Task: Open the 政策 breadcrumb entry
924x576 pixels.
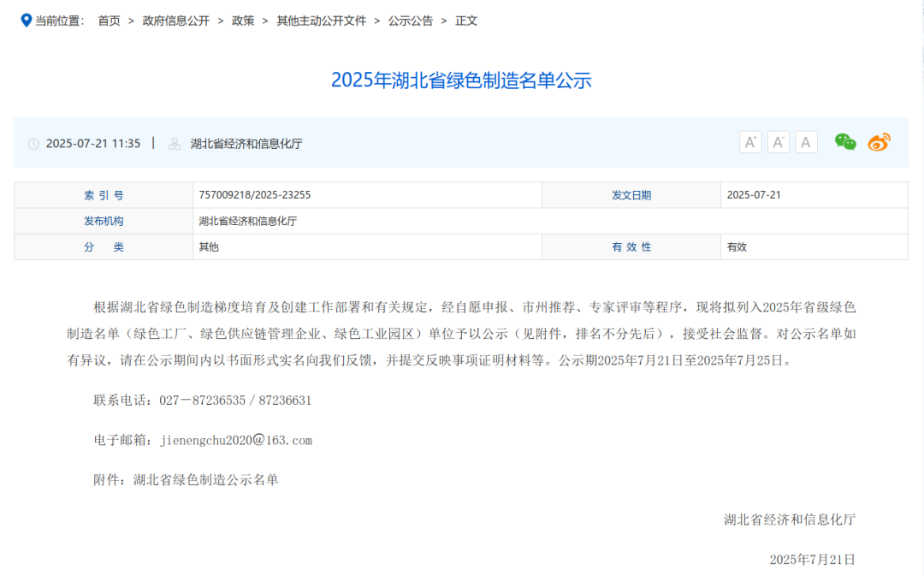Action: (x=243, y=20)
